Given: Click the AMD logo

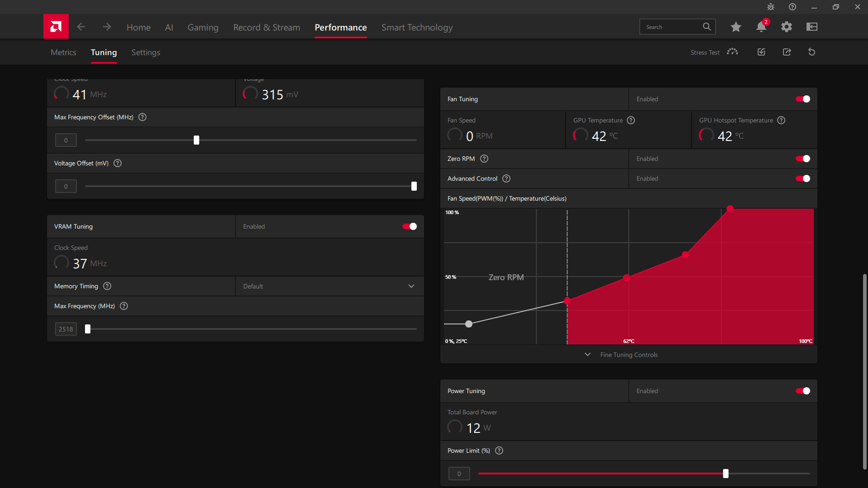Looking at the screenshot, I should (x=56, y=26).
